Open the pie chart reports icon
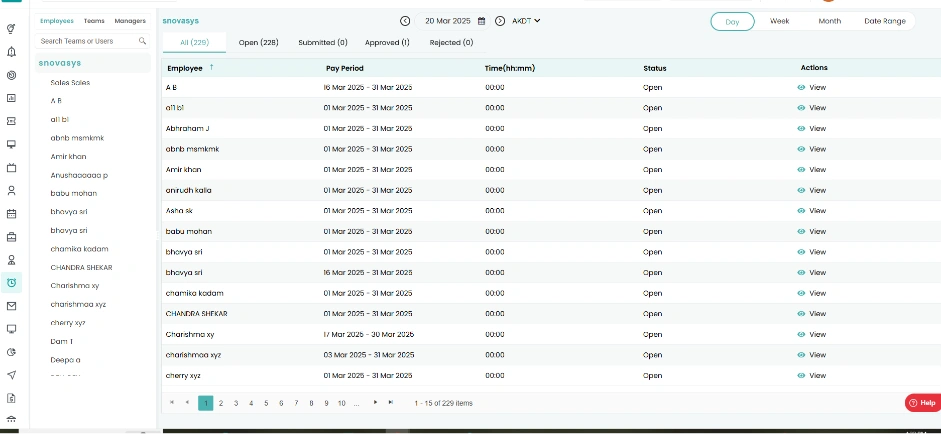This screenshot has width=942, height=448. tap(11, 352)
